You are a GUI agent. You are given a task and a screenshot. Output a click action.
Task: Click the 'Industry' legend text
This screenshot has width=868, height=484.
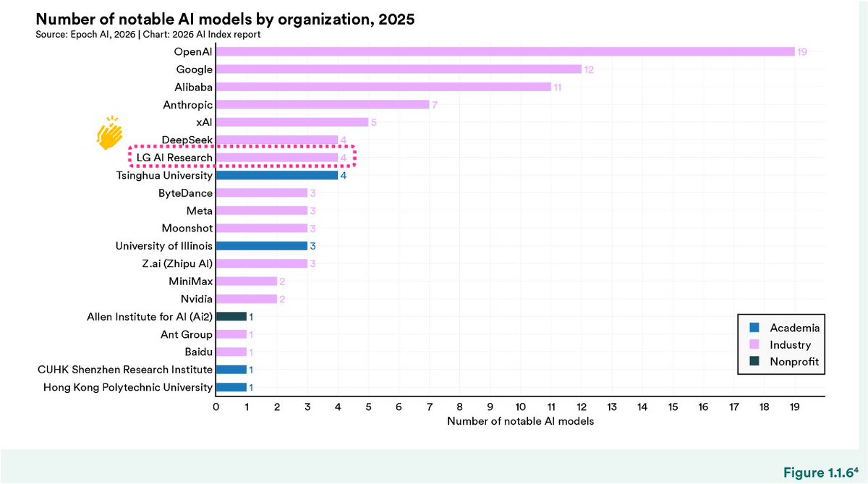pos(791,346)
